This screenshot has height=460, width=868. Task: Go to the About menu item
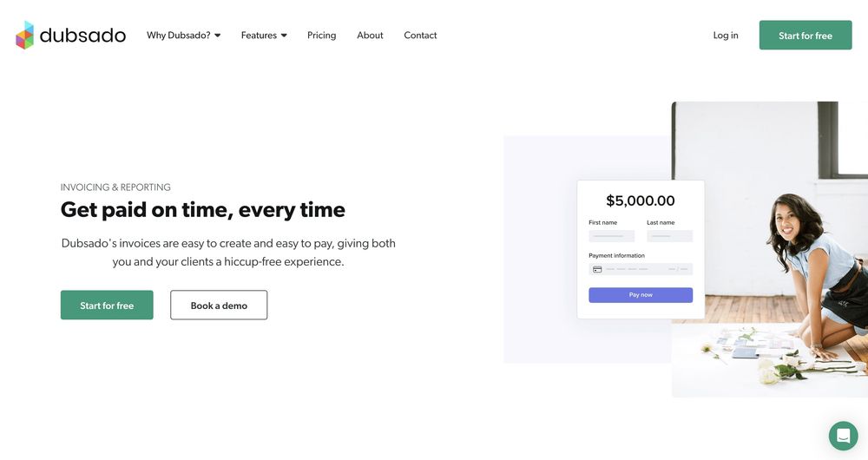tap(370, 36)
